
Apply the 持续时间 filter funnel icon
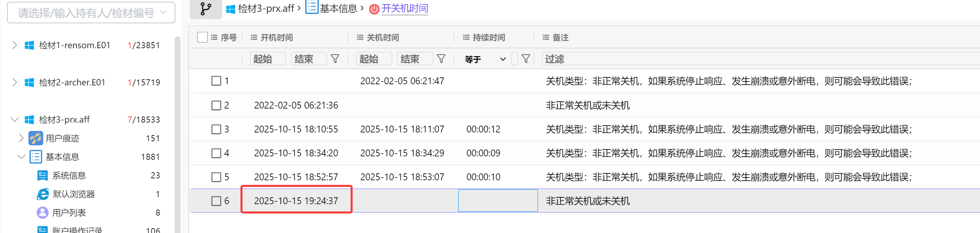pyautogui.click(x=526, y=59)
